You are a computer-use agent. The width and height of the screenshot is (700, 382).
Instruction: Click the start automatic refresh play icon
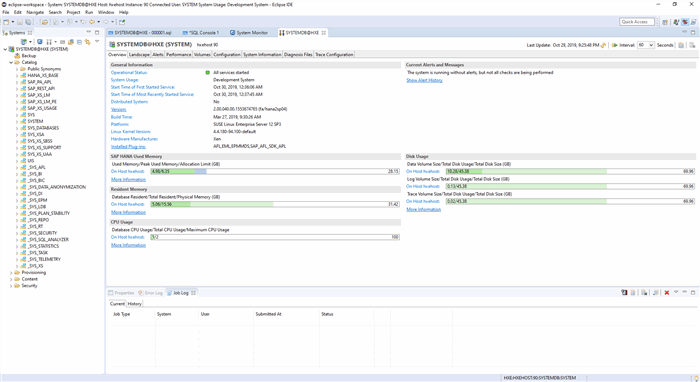(615, 45)
